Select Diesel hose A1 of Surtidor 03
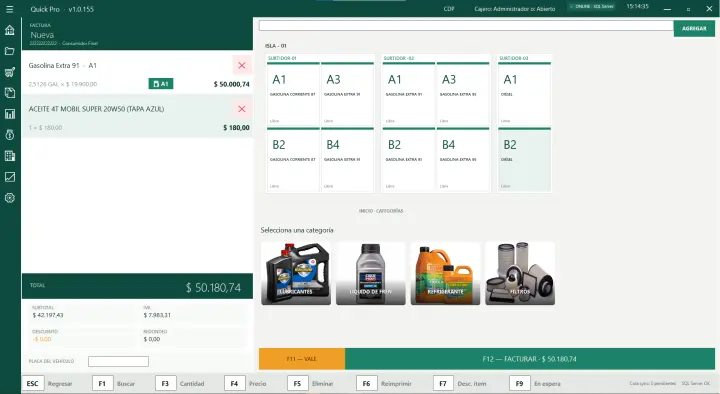The image size is (720, 394). pos(524,95)
